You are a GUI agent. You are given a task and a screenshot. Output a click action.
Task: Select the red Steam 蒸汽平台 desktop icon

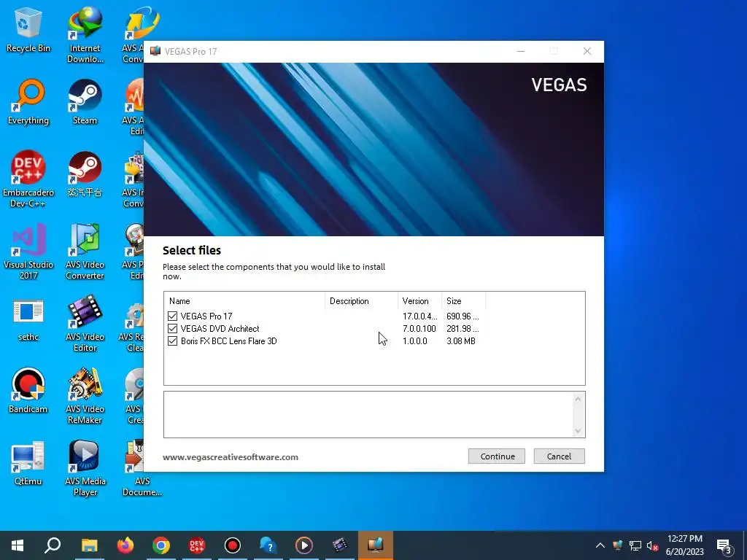85,174
